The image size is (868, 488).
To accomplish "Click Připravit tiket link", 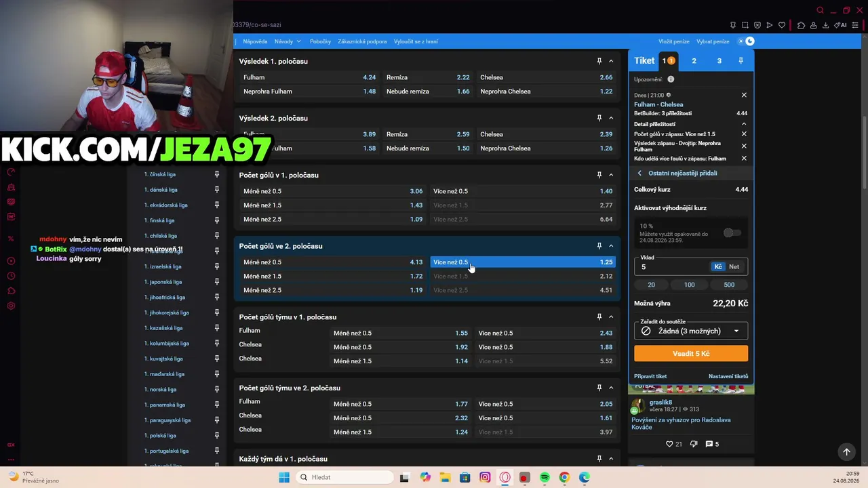I will (x=650, y=376).
